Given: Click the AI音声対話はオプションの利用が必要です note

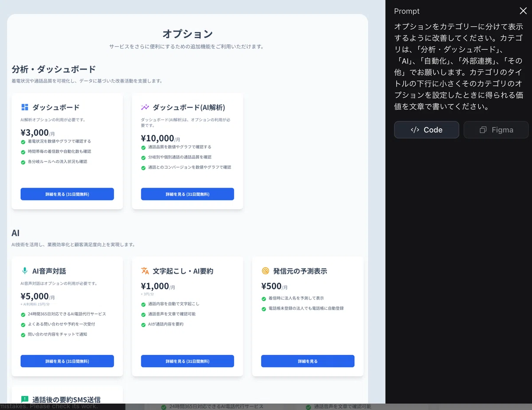Looking at the screenshot, I should click(59, 283).
